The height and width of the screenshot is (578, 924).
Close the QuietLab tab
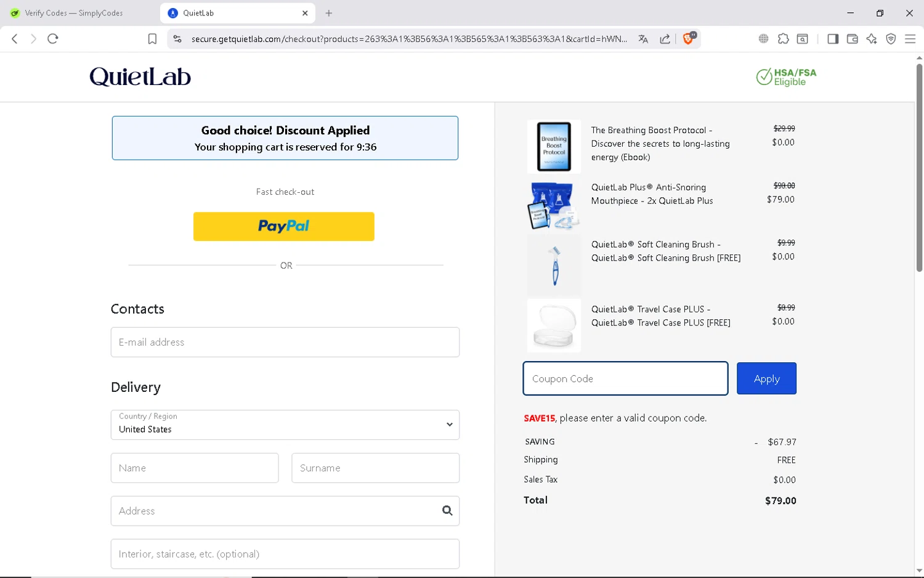pyautogui.click(x=305, y=13)
